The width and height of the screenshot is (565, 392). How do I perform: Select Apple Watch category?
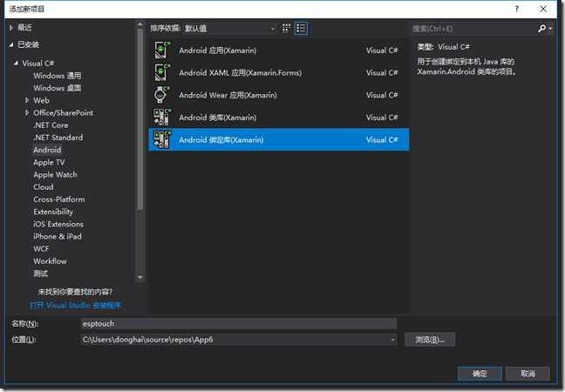pyautogui.click(x=55, y=174)
